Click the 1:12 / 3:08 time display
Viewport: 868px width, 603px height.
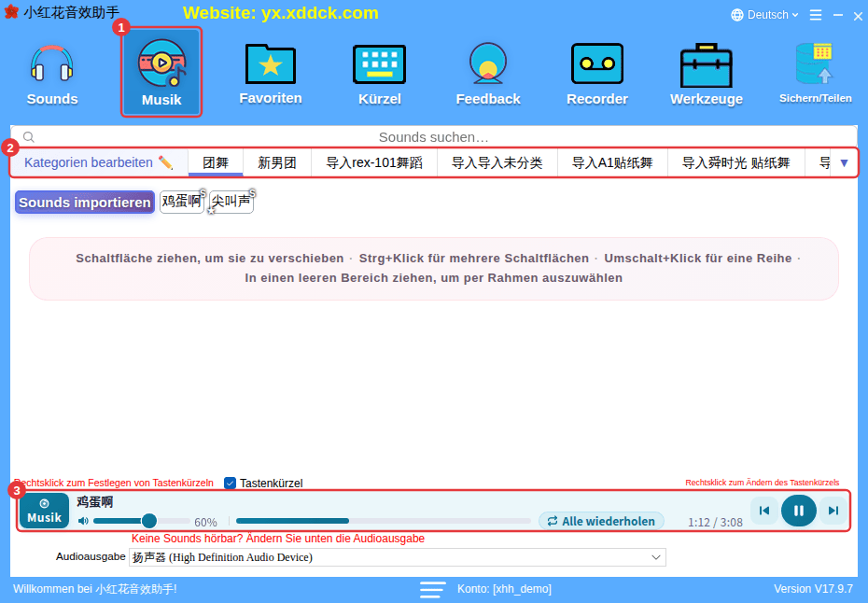click(715, 522)
